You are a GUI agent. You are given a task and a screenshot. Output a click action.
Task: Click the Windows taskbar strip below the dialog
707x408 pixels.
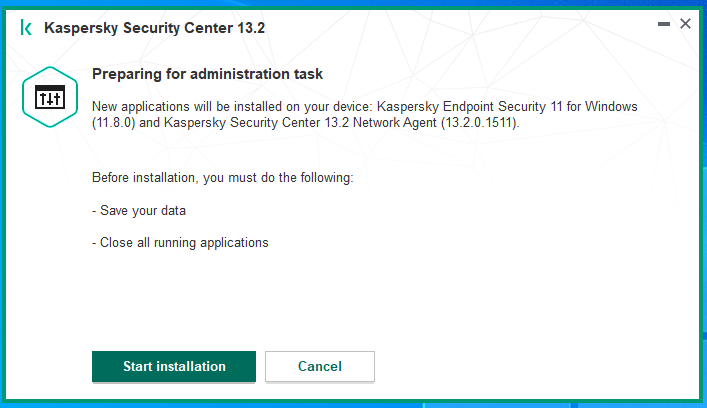point(354,405)
